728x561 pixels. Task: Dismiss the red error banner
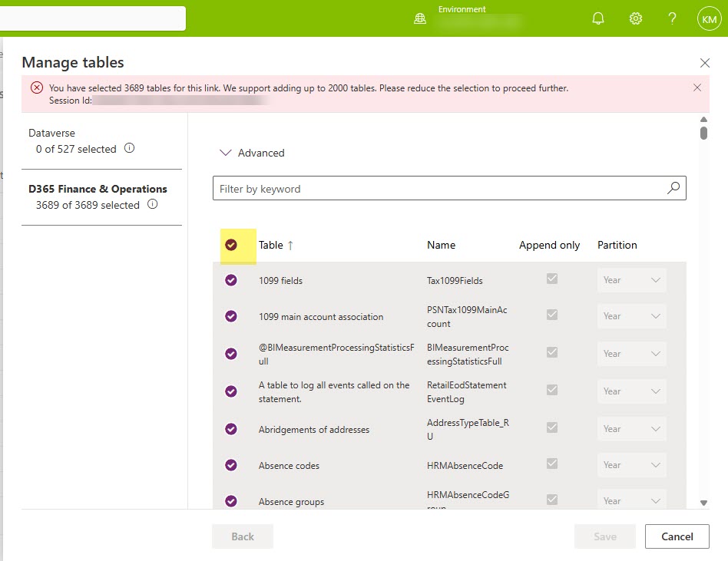[x=697, y=87]
